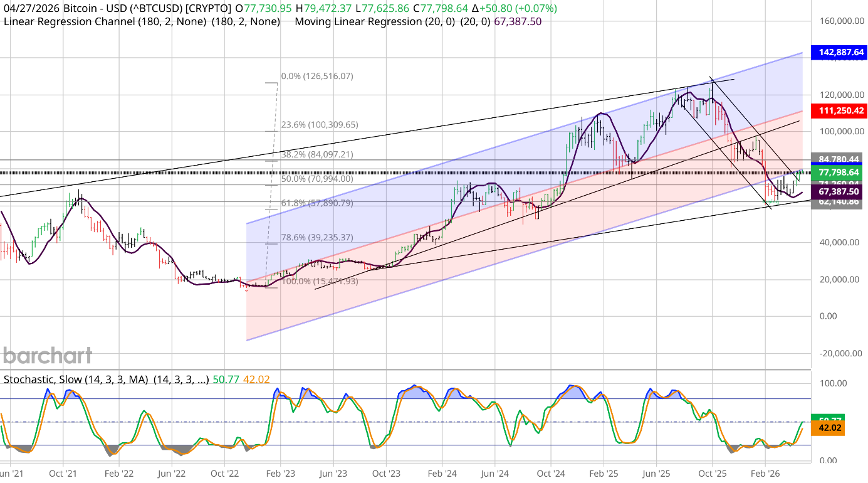868x483 pixels.
Task: Select the blue 142,887.64 price flag
Action: click(x=840, y=53)
